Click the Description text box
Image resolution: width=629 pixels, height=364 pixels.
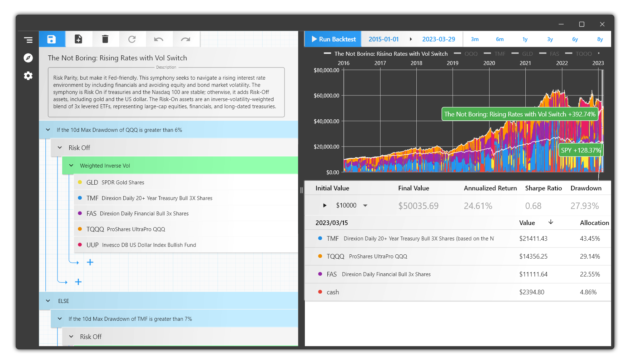(x=166, y=92)
